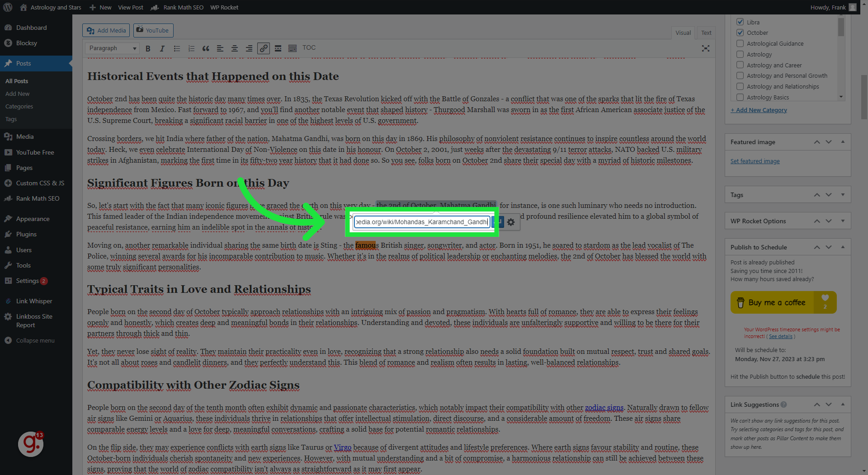Move Featured image panel up
868x475 pixels.
tap(817, 142)
